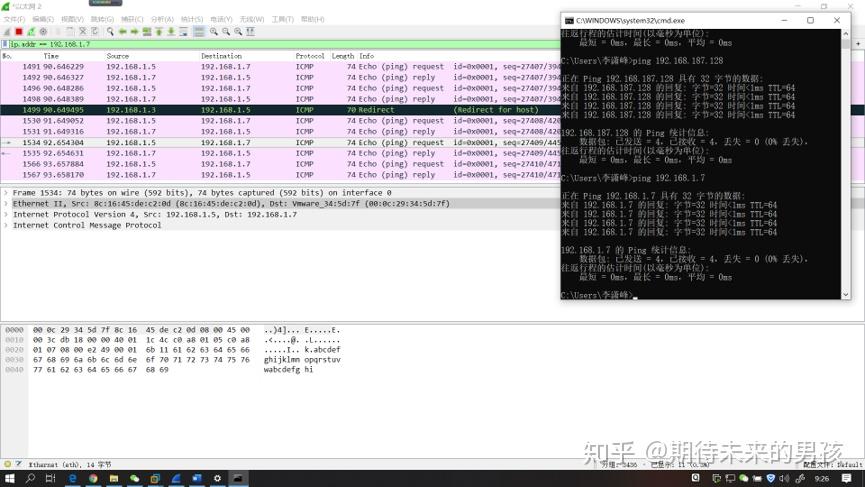This screenshot has width=865, height=487.
Task: Launch Edge browser from taskbar
Action: pyautogui.click(x=72, y=478)
